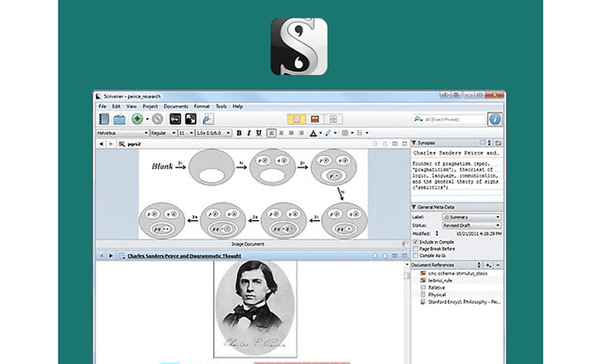Open the line spacing 1.0x dropdown
Screen dimensions: 602x364
pos(213,133)
